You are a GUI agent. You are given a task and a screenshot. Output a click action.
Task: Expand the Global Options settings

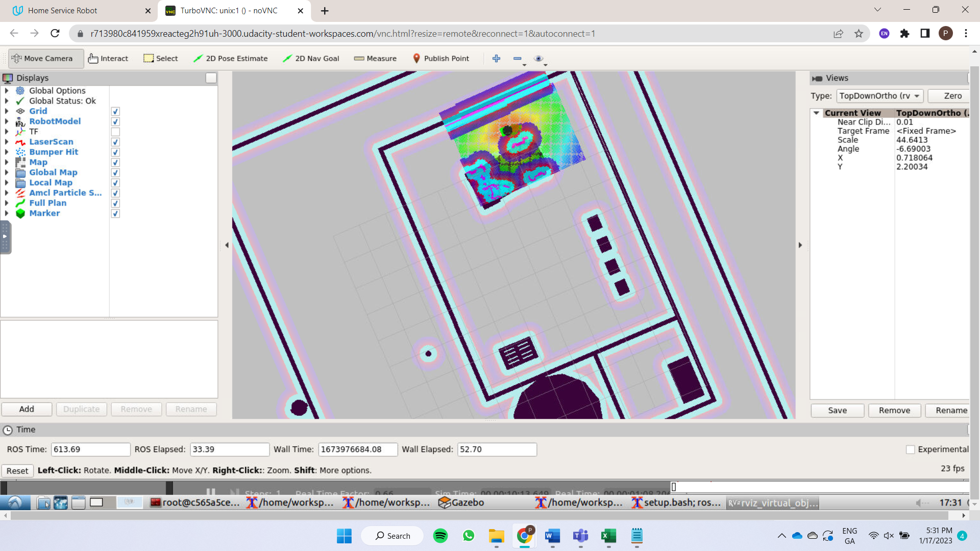[7, 91]
